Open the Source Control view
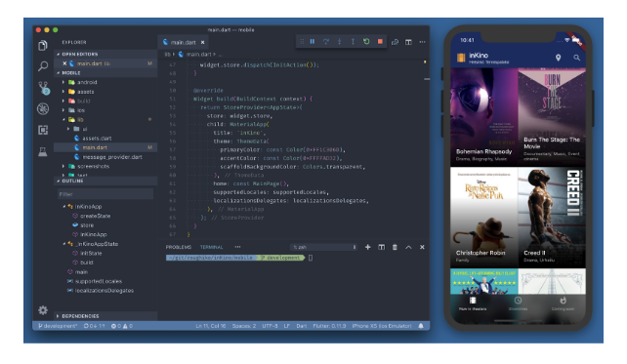Image resolution: width=627 pixels, height=364 pixels. [43, 88]
